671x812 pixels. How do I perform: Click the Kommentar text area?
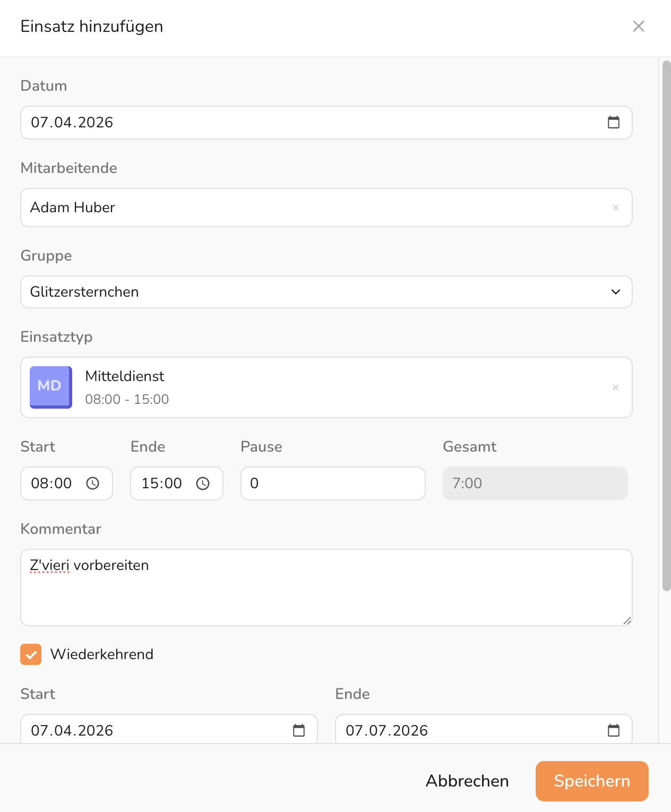[326, 587]
